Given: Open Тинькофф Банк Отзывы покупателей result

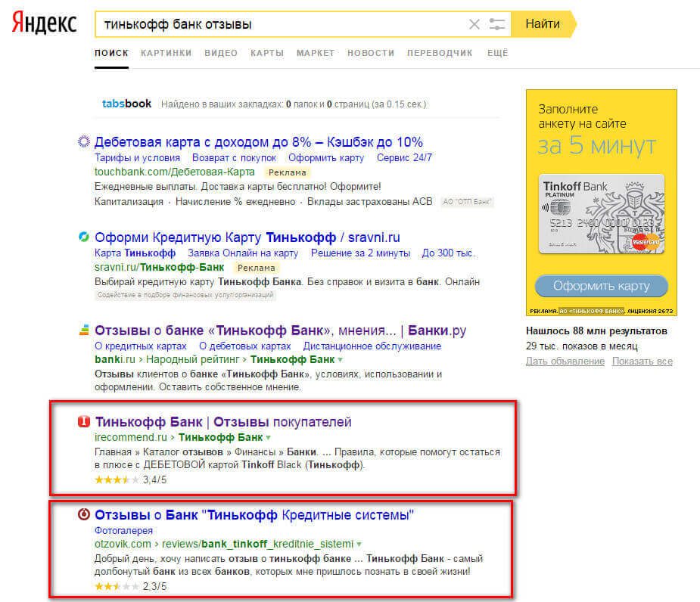Looking at the screenshot, I should (x=223, y=422).
